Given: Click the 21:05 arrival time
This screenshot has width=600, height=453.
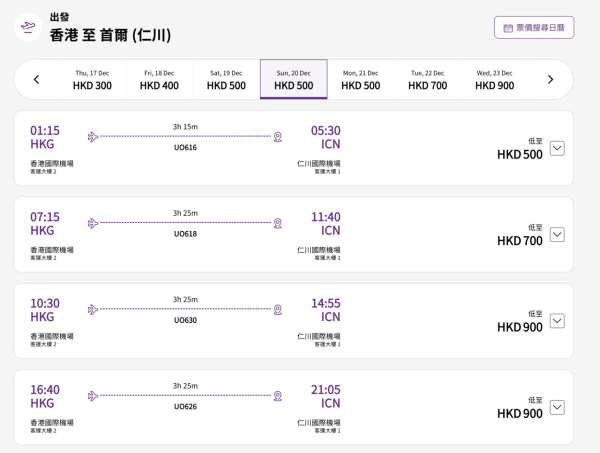Looking at the screenshot, I should [x=326, y=390].
